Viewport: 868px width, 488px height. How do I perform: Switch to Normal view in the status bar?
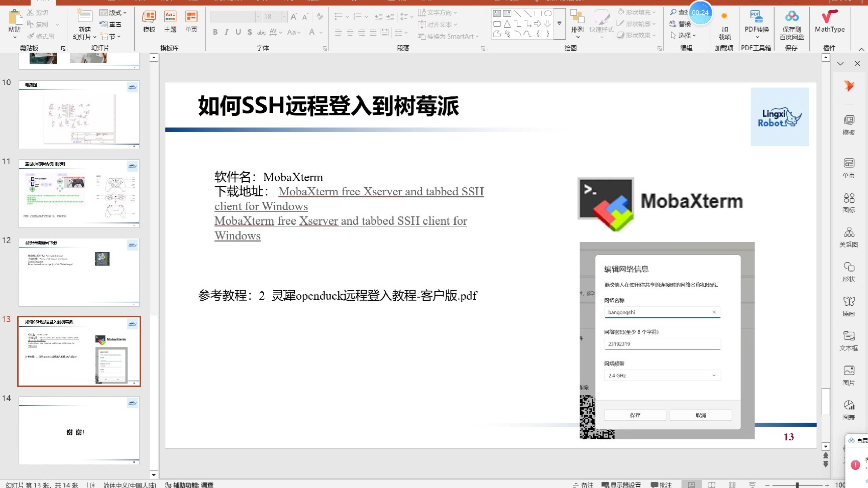(x=692, y=484)
